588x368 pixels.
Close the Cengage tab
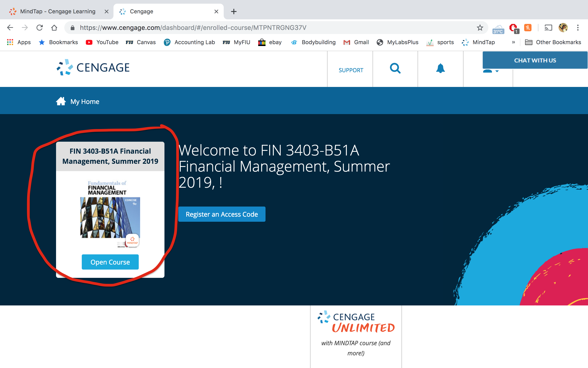(x=216, y=11)
